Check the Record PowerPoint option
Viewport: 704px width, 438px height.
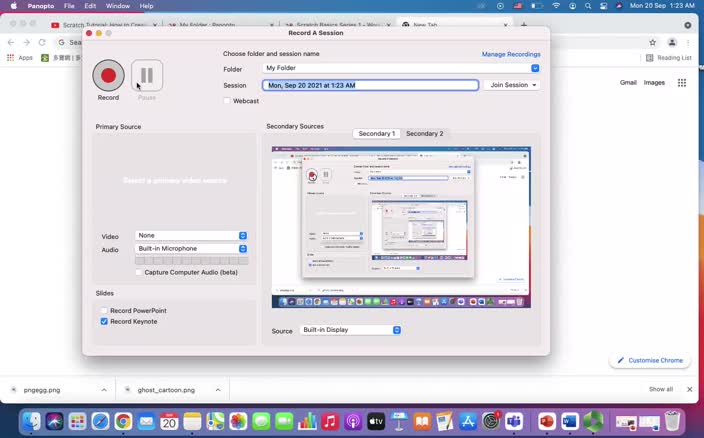coord(104,311)
